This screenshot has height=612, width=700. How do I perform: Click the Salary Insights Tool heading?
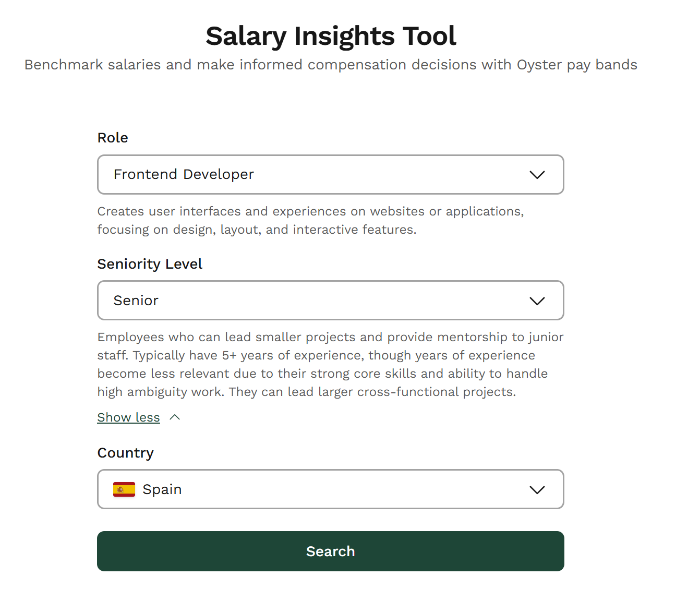click(331, 35)
